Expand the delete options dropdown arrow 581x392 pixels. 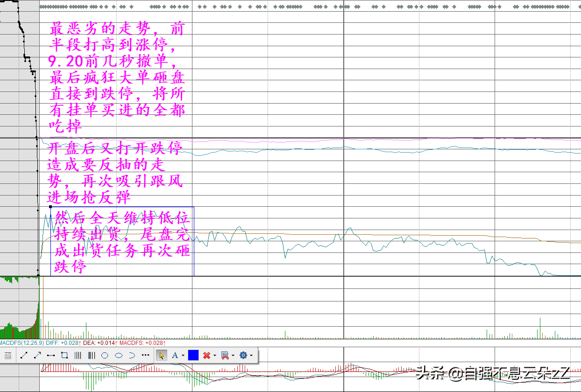[x=214, y=356]
